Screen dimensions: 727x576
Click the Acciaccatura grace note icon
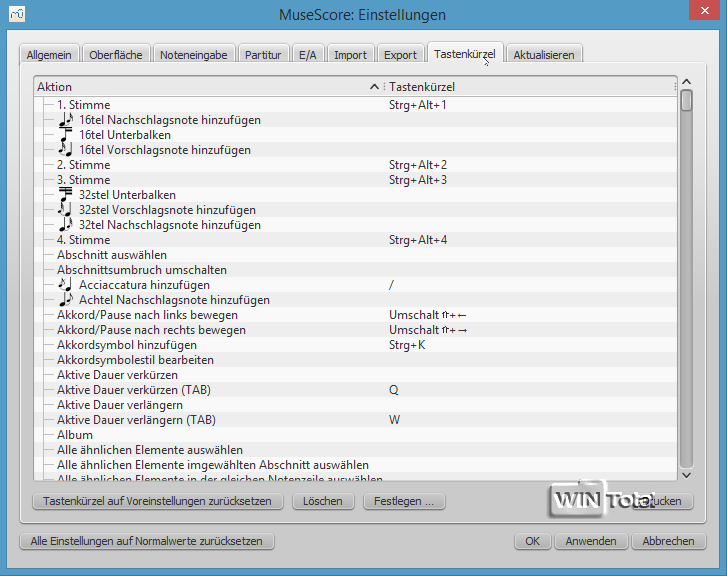click(66, 285)
